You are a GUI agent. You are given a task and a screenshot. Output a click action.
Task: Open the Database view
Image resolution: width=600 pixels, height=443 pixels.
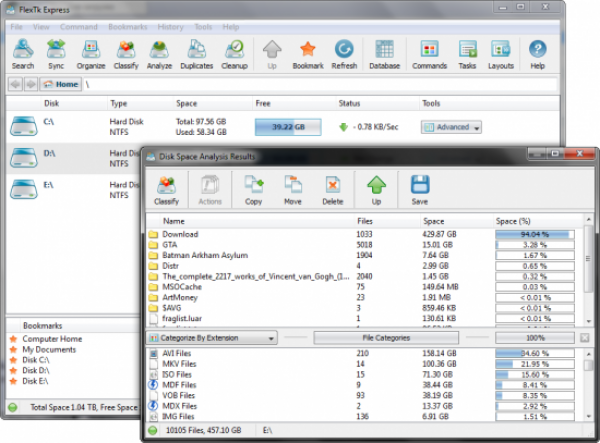385,53
